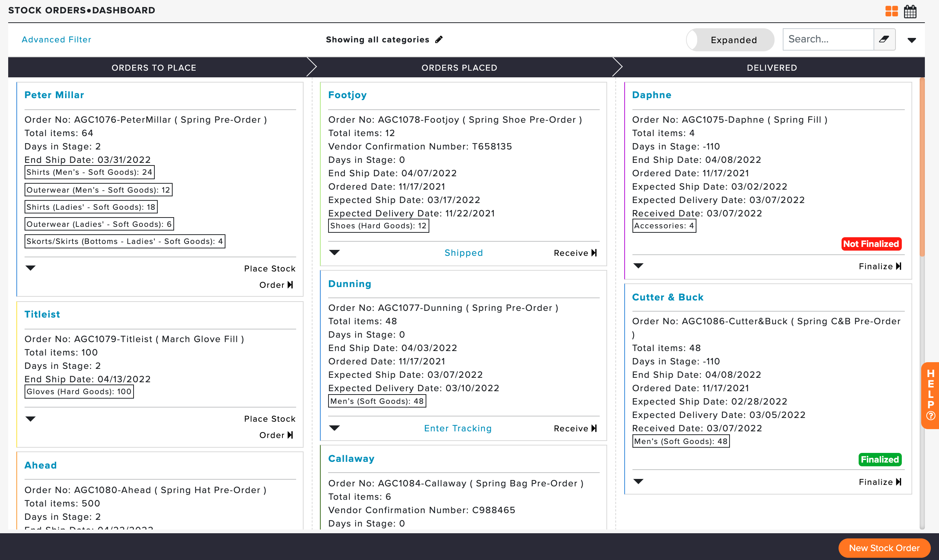The width and height of the screenshot is (939, 560).
Task: Open the Ahead vendor title
Action: pos(41,465)
